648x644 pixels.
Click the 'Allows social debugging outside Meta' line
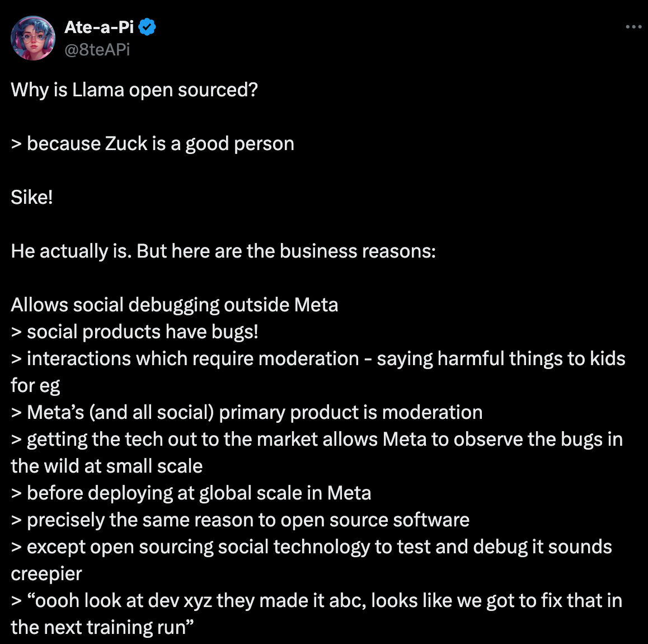pos(173,305)
